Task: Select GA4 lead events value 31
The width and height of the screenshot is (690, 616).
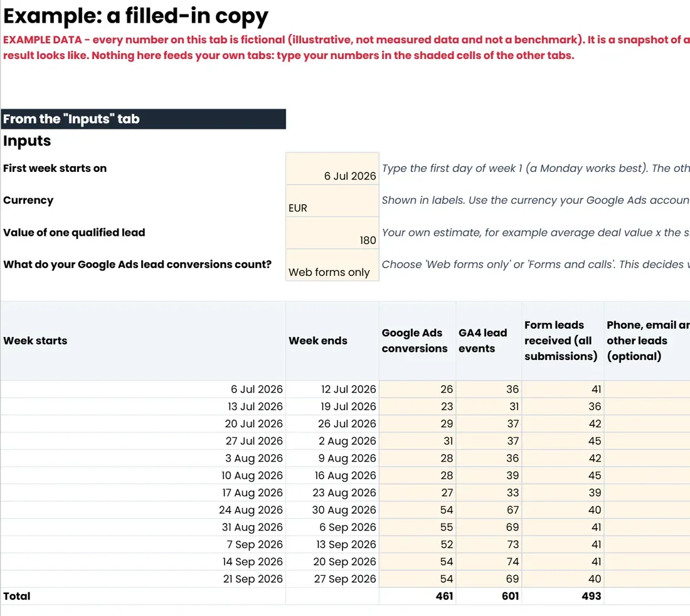Action: pyautogui.click(x=489, y=406)
